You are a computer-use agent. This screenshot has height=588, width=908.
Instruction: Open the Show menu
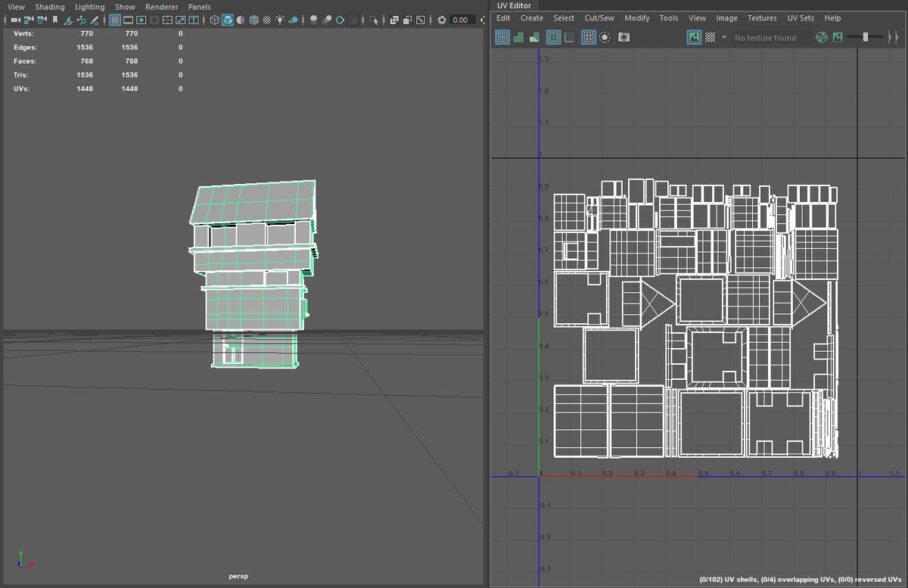tap(125, 7)
